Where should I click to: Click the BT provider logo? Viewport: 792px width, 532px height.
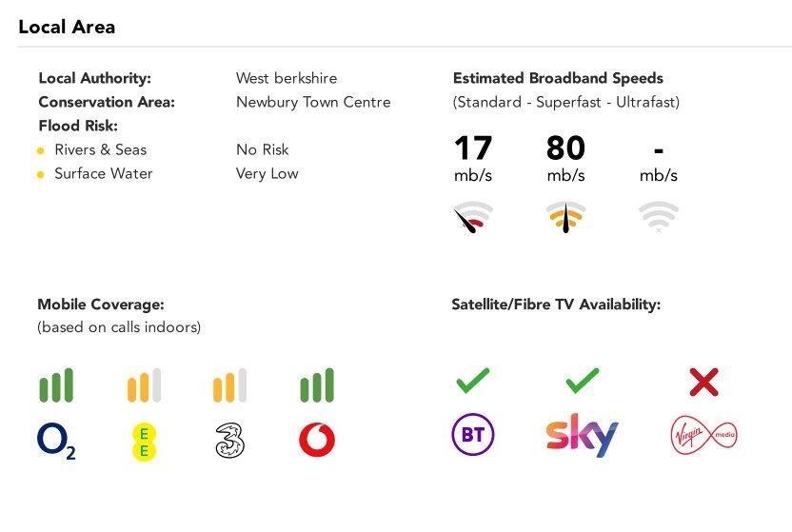[x=472, y=436]
